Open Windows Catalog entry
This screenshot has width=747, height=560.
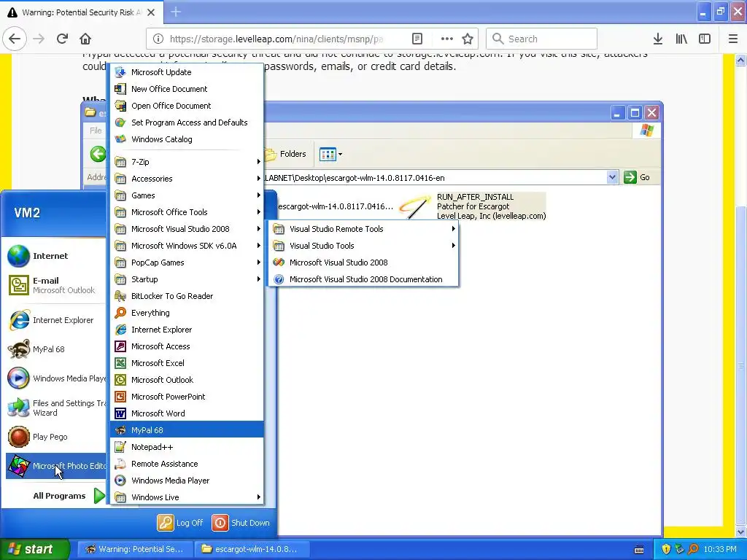coord(186,139)
